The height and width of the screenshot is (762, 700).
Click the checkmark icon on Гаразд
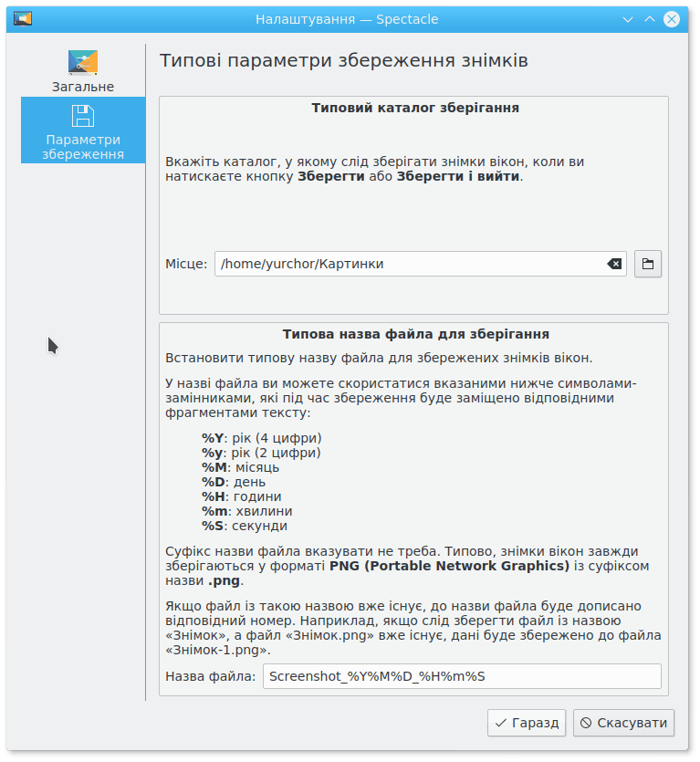tap(501, 723)
